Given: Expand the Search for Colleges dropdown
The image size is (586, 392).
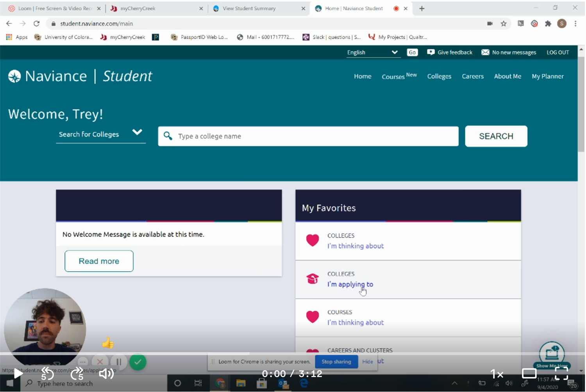Looking at the screenshot, I should [x=101, y=134].
